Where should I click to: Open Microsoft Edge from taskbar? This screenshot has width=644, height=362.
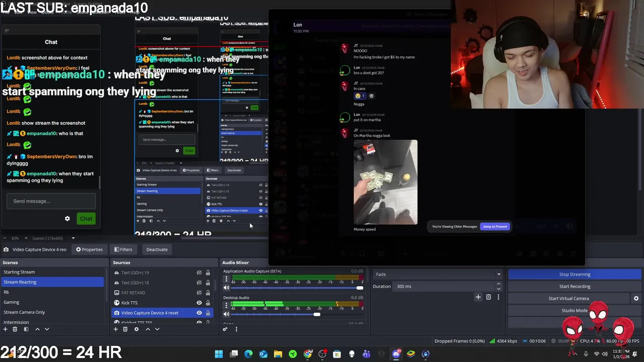coord(249,354)
